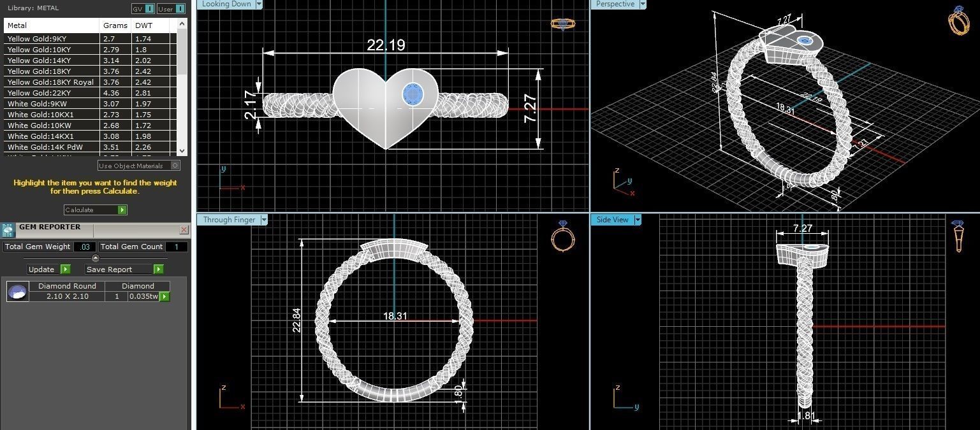Image resolution: width=980 pixels, height=430 pixels.
Task: Click the green arrow beside Calculate
Action: [122, 210]
